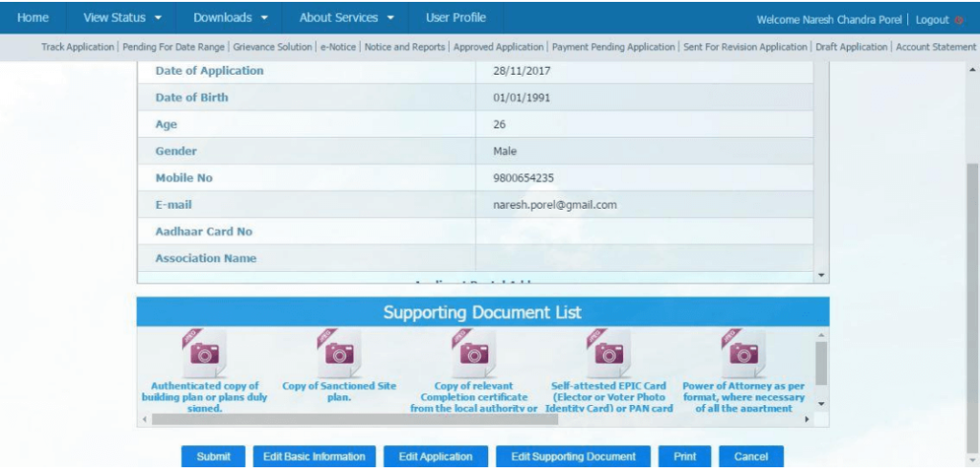The height and width of the screenshot is (471, 980).
Task: Expand the View Status menu
Action: pyautogui.click(x=122, y=18)
